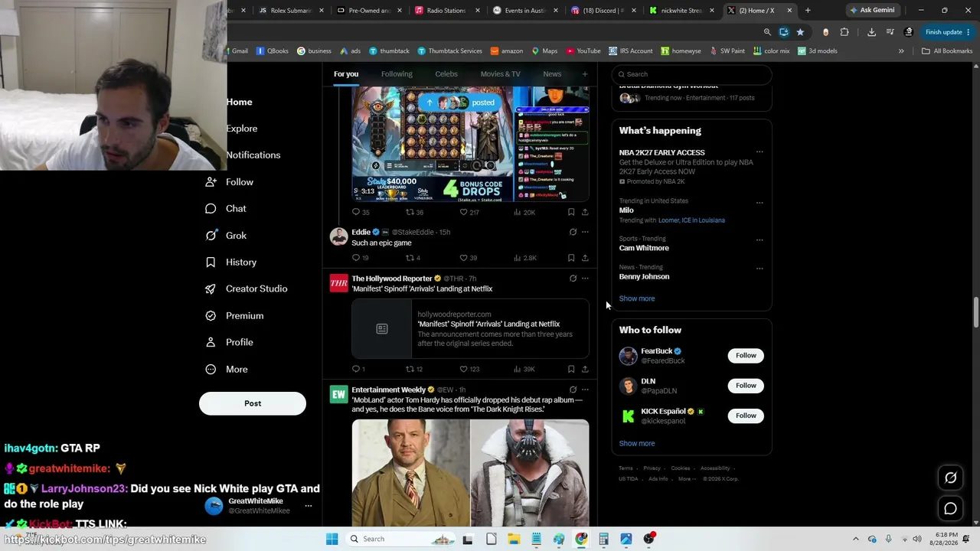This screenshot has height=551, width=980.
Task: Switch to the Following timeline tab
Action: [397, 74]
